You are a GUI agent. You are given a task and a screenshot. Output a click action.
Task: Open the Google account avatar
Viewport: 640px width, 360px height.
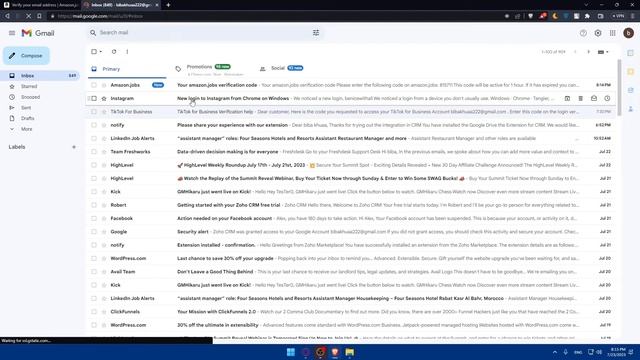click(629, 33)
